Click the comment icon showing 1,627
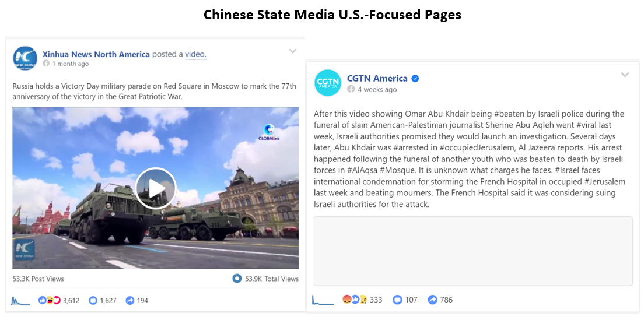The image size is (644, 320). [x=93, y=301]
